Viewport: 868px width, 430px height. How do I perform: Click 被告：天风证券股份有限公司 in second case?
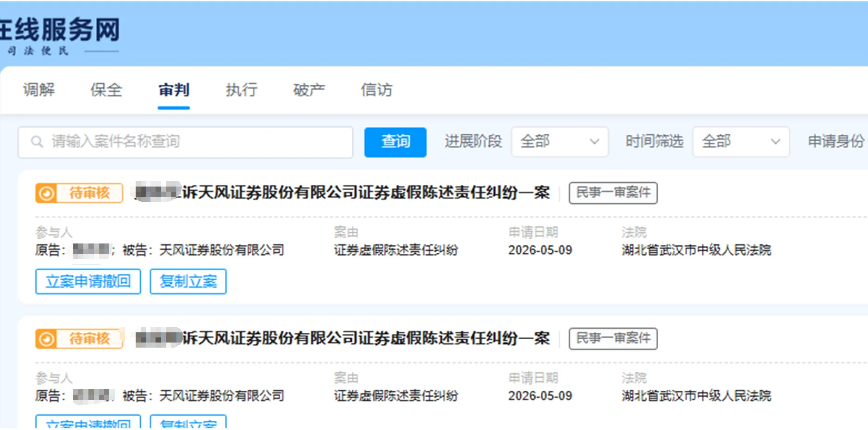coord(203,396)
